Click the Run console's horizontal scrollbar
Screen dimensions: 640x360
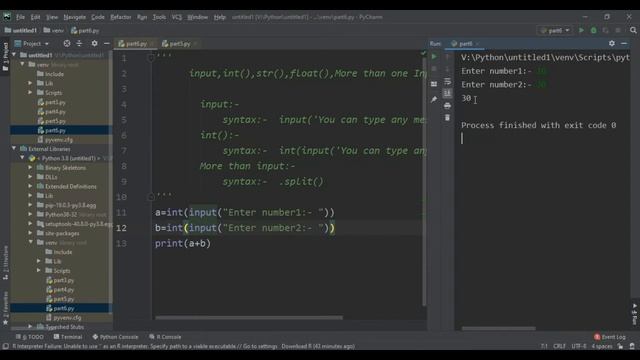[x=498, y=328]
